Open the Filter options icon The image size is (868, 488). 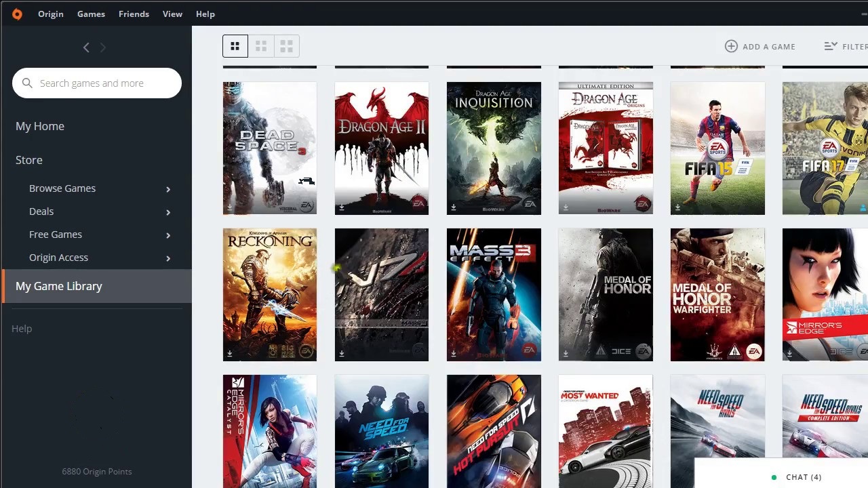click(831, 46)
